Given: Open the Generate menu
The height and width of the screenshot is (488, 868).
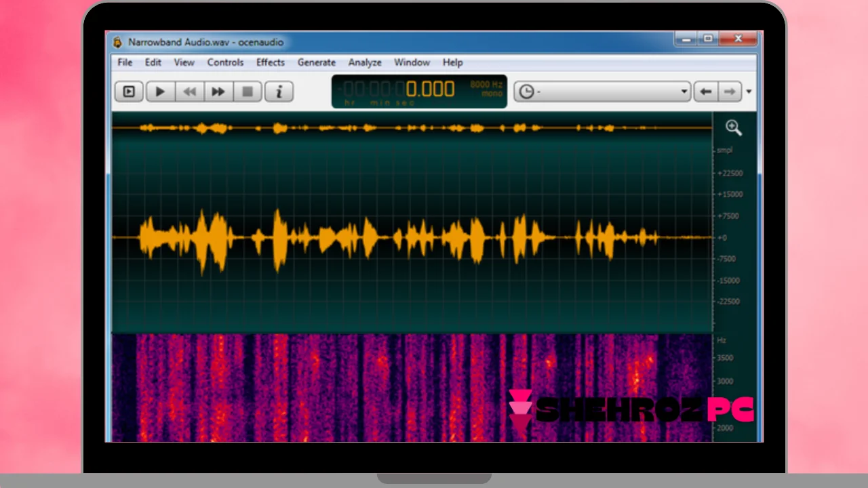Looking at the screenshot, I should pos(317,62).
